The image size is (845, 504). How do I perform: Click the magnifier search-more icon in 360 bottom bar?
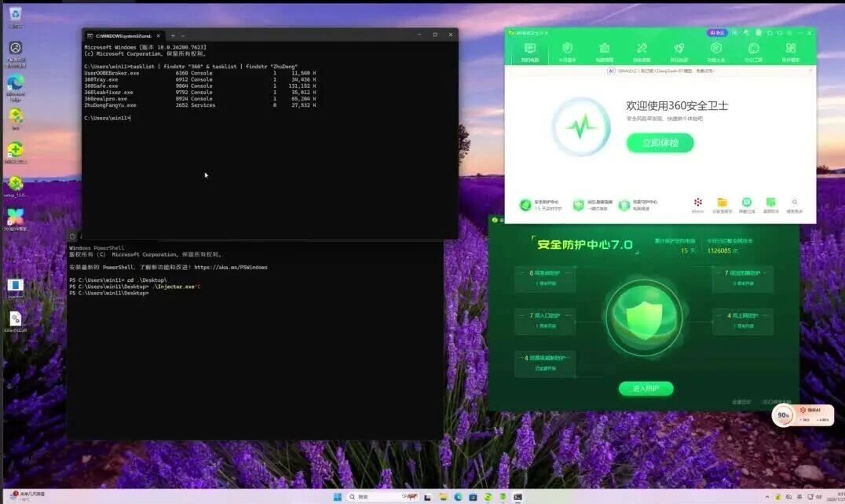point(794,205)
